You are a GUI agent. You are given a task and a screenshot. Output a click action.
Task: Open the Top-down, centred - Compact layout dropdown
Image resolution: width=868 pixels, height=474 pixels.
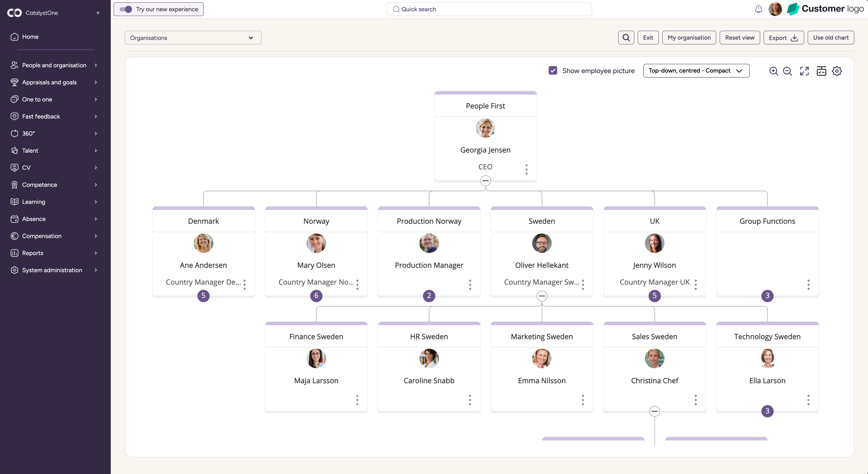click(696, 71)
